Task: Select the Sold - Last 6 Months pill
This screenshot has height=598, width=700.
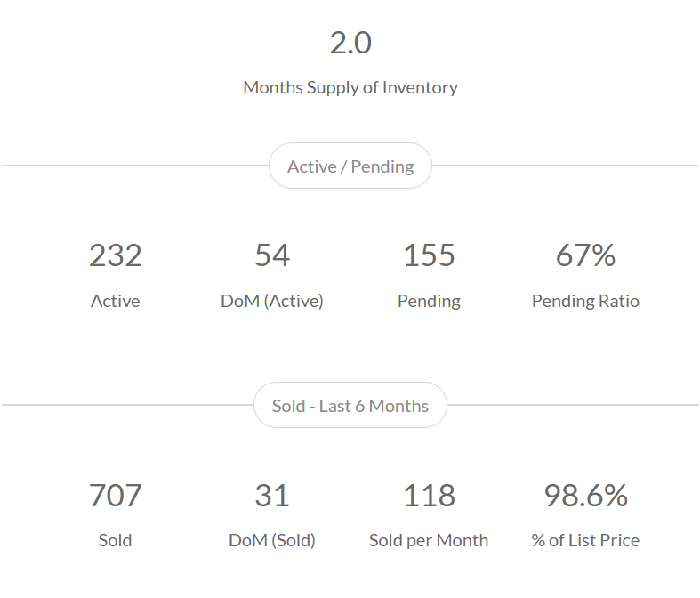Action: point(350,406)
